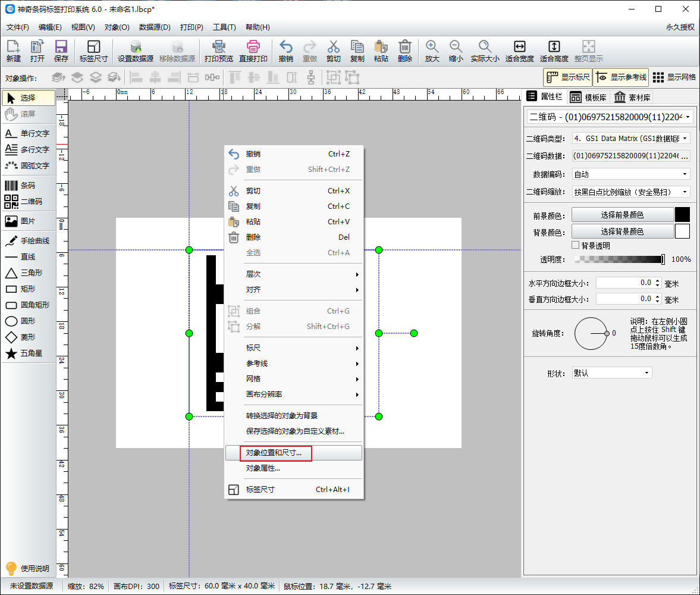The image size is (700, 595).
Task: Click the black foreground color swatch
Action: [682, 215]
